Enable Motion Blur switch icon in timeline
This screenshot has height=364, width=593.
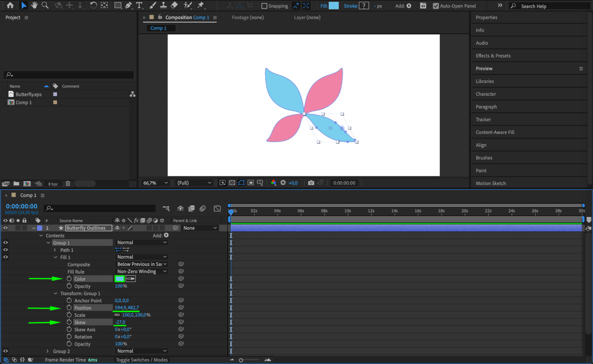click(x=203, y=208)
